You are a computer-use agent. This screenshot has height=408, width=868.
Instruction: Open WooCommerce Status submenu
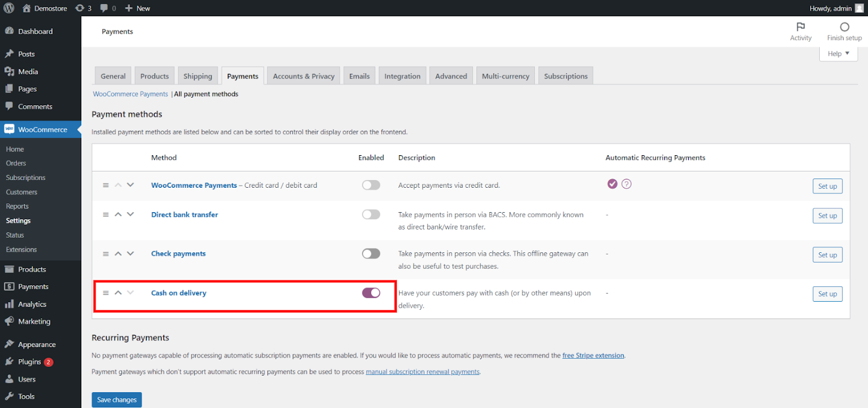tap(15, 235)
